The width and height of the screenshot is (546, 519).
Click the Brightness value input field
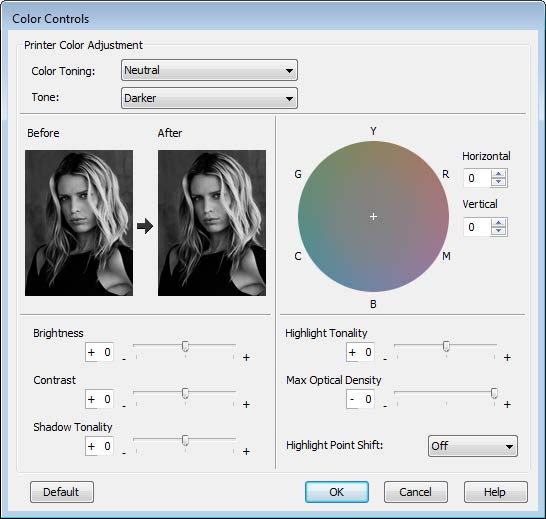pos(99,352)
